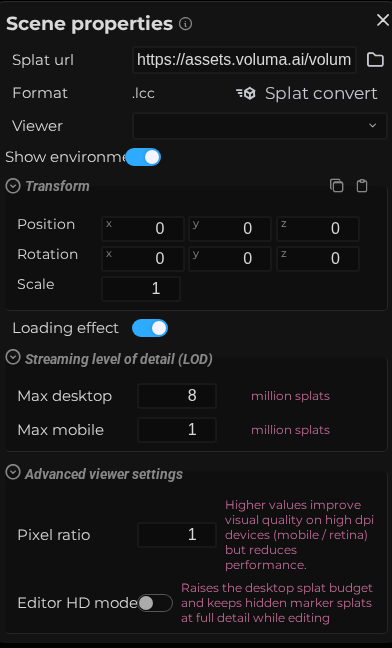Collapse the Streaming level of detail section
Screen dimensions: 392x648
[13, 357]
